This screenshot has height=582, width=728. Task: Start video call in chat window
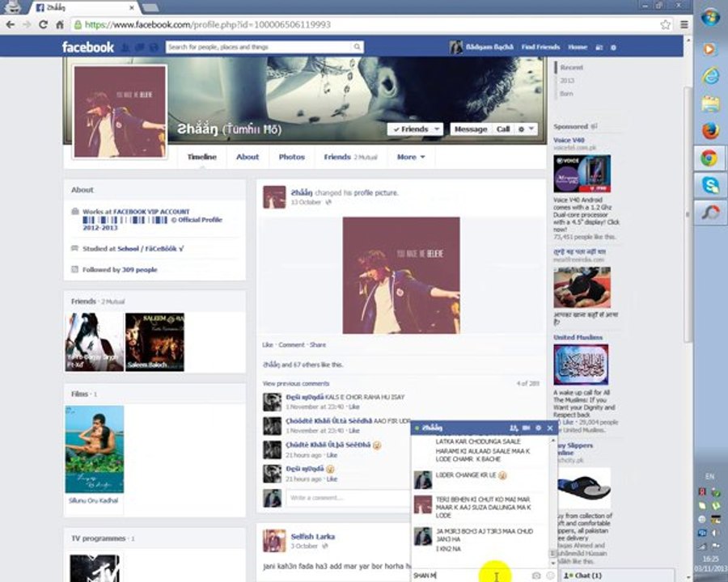[526, 428]
